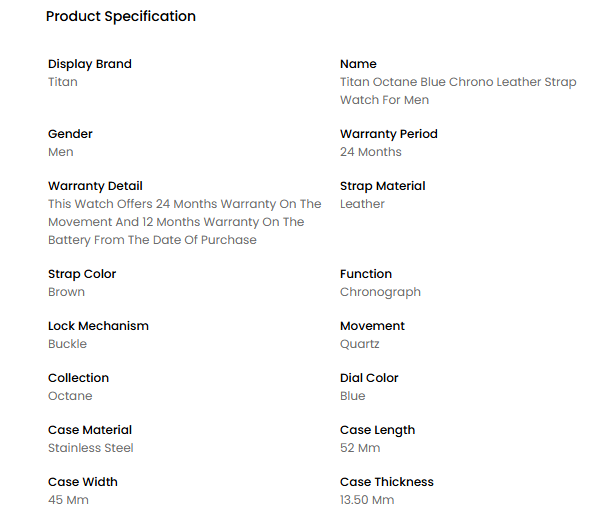Click the Quartz movement value
Image resolution: width=611 pixels, height=524 pixels.
pos(359,344)
